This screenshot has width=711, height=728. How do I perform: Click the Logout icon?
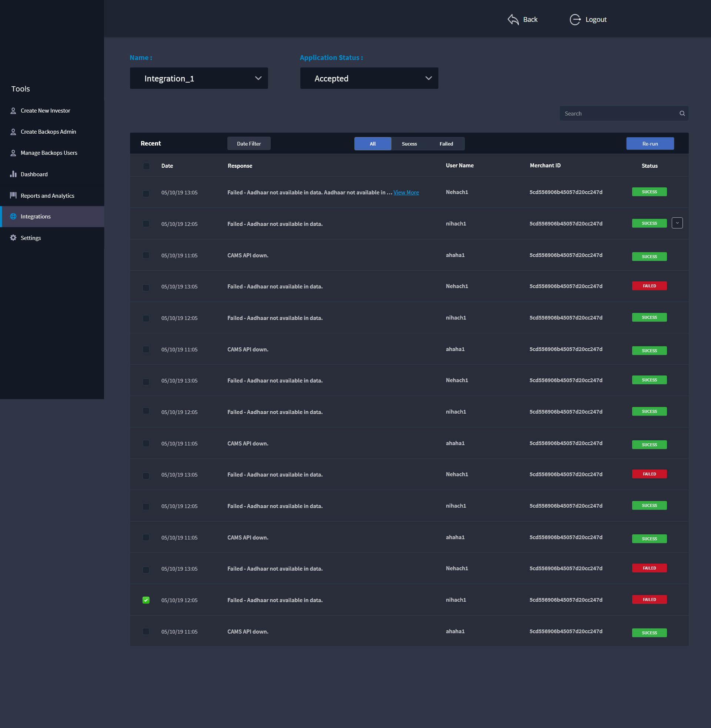point(575,19)
